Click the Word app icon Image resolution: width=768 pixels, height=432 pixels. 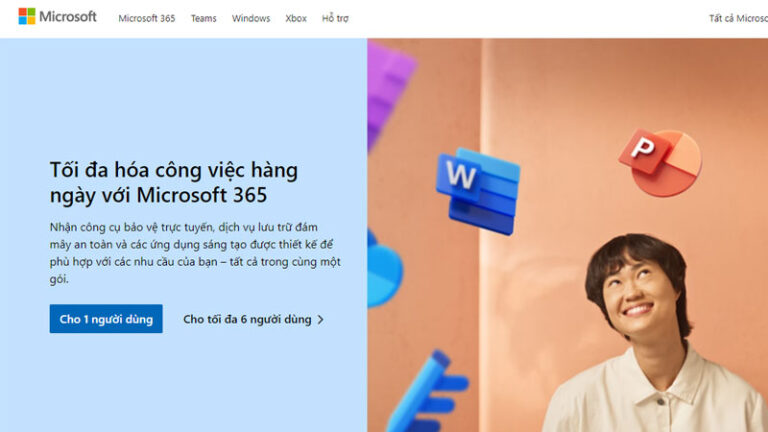478,191
